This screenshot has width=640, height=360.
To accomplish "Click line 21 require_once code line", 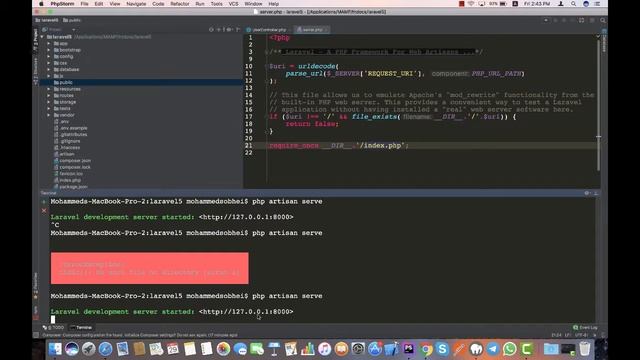I will click(x=338, y=145).
